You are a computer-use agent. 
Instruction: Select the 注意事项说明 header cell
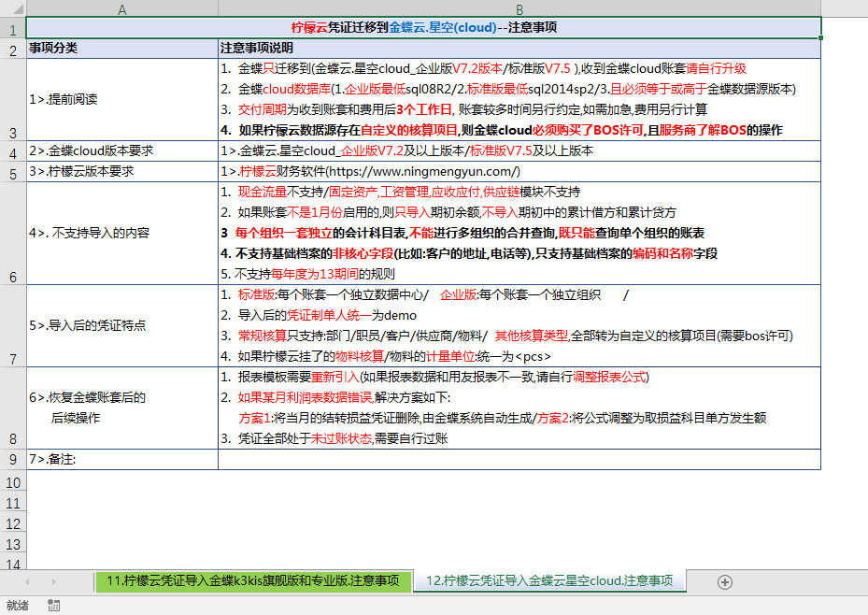(x=519, y=48)
